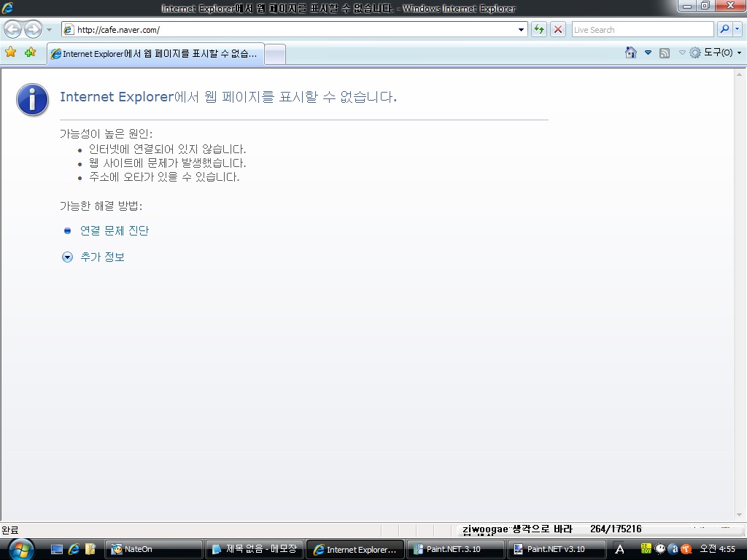Go to the Home page icon
Image resolution: width=747 pixels, height=560 pixels.
pyautogui.click(x=631, y=52)
